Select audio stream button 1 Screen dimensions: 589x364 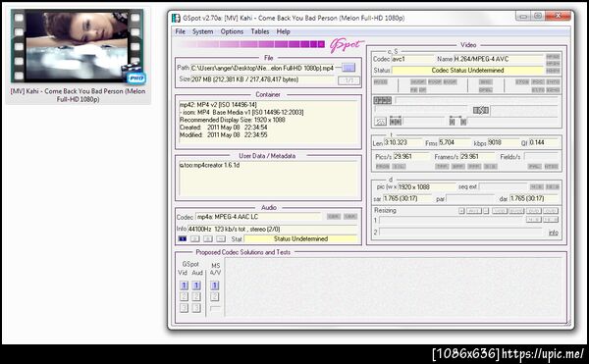click(x=183, y=238)
